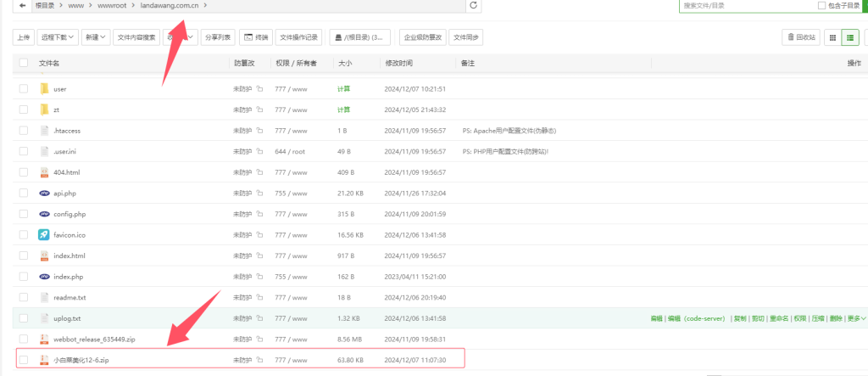868x376 pixels.
Task: Open the zt folder icon
Action: pos(45,109)
